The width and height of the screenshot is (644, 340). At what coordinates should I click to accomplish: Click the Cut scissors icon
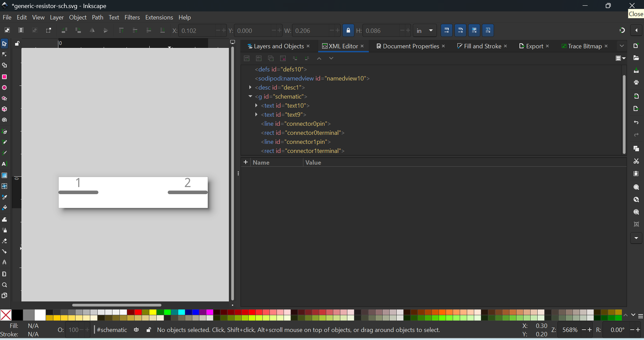[x=636, y=161]
